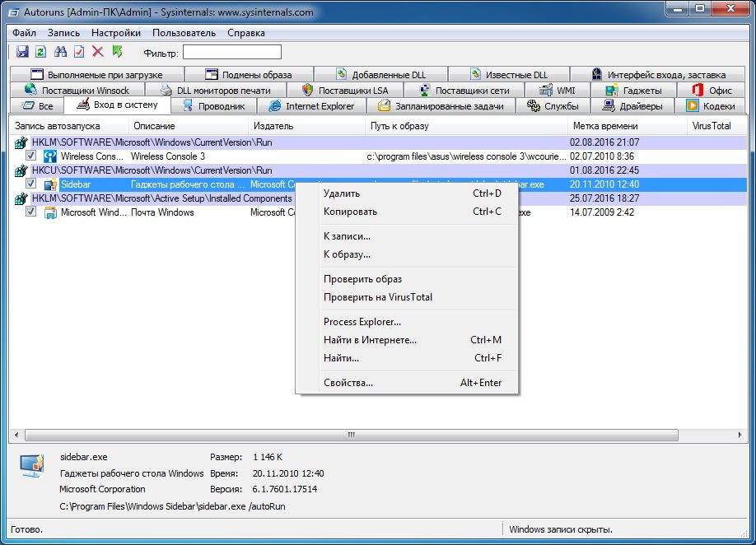Click the red-checkmark document toolbar icon
Image resolution: width=756 pixels, height=545 pixels.
click(79, 52)
